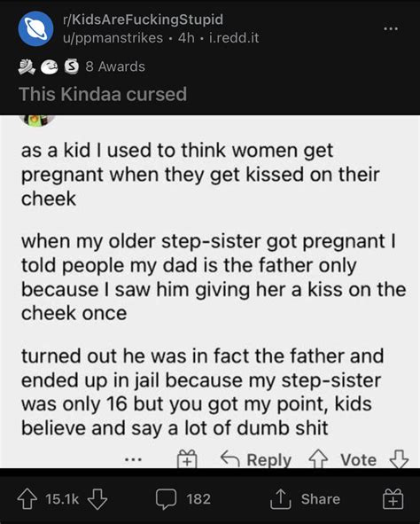Open r/KidsAreFuckingStupid subreddit link
The width and height of the screenshot is (420, 524).
click(x=144, y=20)
